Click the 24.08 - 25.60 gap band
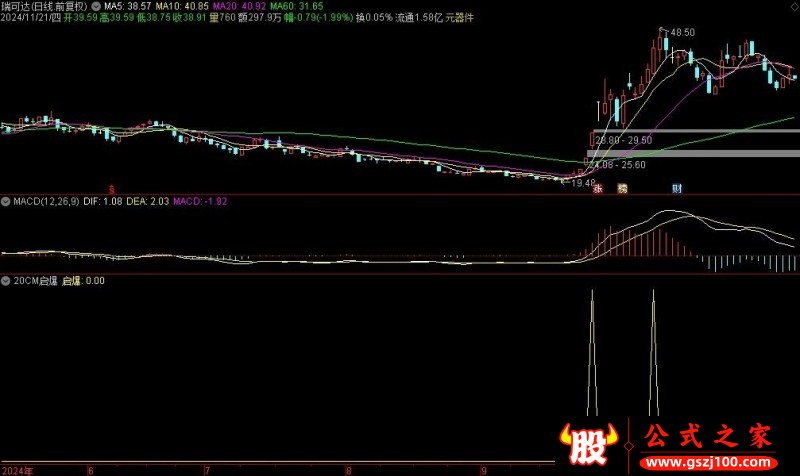800x476 pixels. point(693,153)
